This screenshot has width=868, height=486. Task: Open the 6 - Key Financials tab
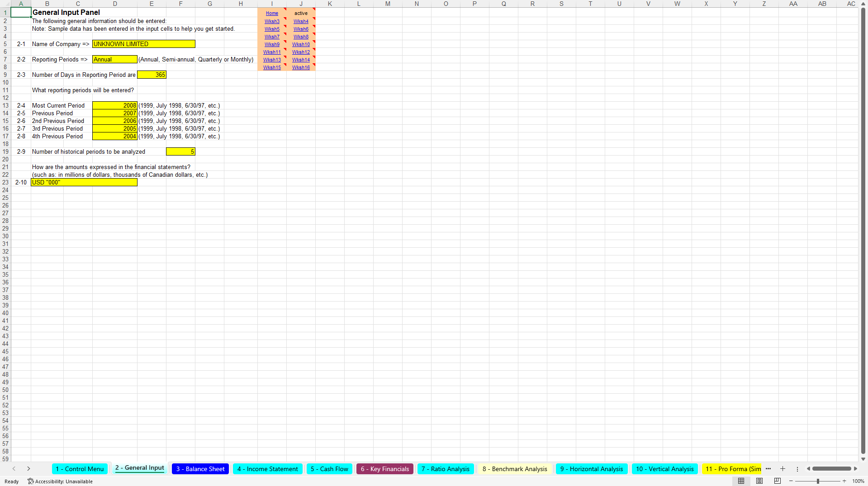point(385,469)
